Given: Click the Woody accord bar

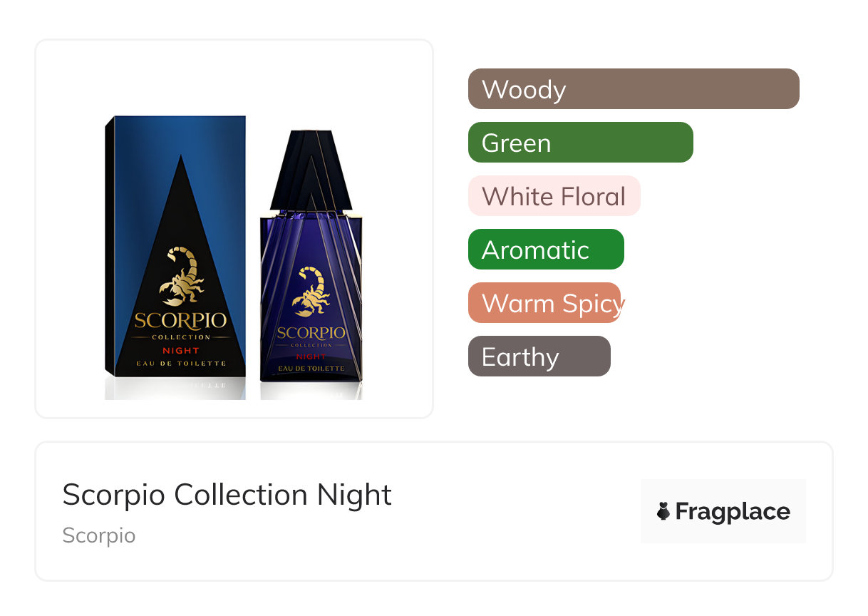Looking at the screenshot, I should pos(634,89).
